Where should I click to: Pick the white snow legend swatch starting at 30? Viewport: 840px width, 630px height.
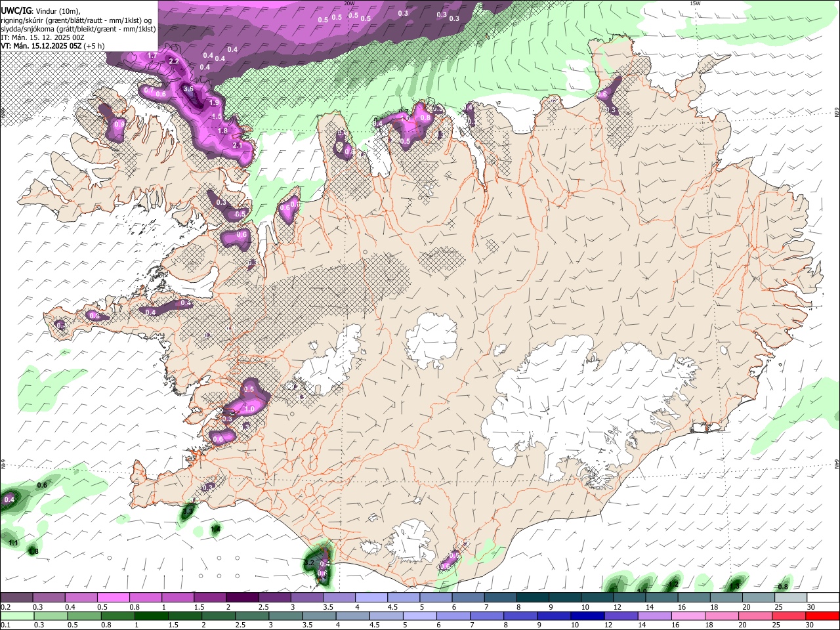pos(822,597)
